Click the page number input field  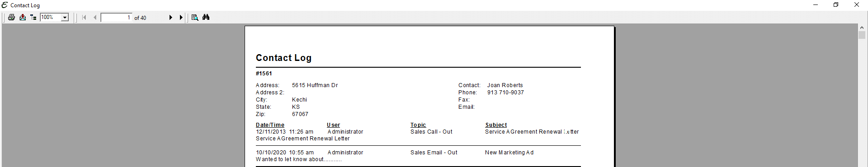(116, 18)
